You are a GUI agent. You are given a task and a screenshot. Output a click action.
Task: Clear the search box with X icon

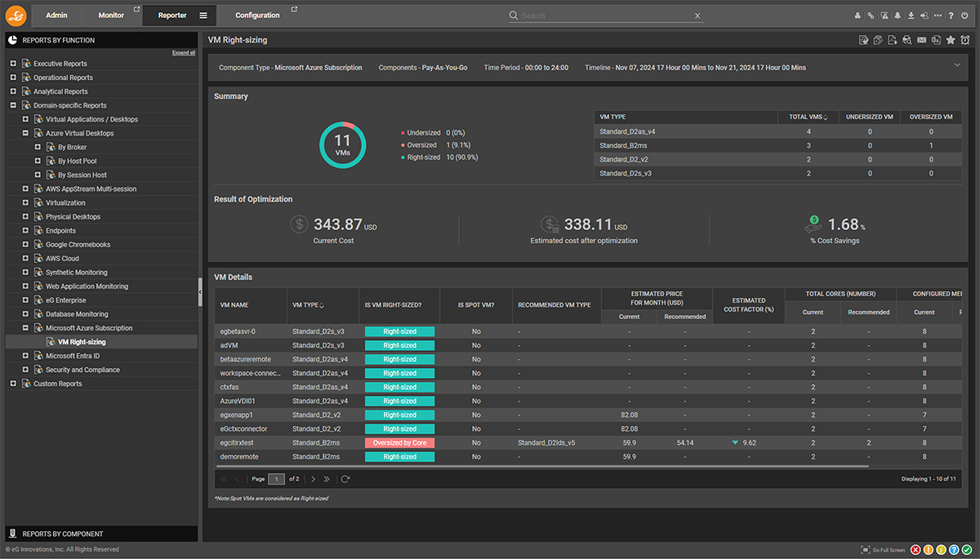point(697,16)
